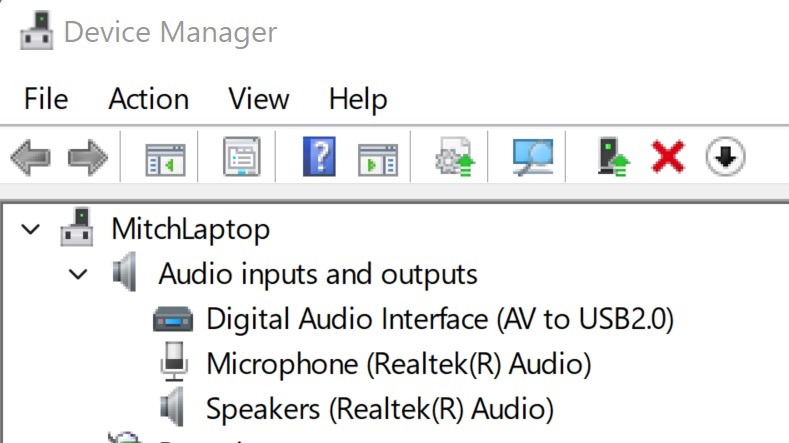
Task: Click the Device Manager window title text
Action: (x=171, y=33)
